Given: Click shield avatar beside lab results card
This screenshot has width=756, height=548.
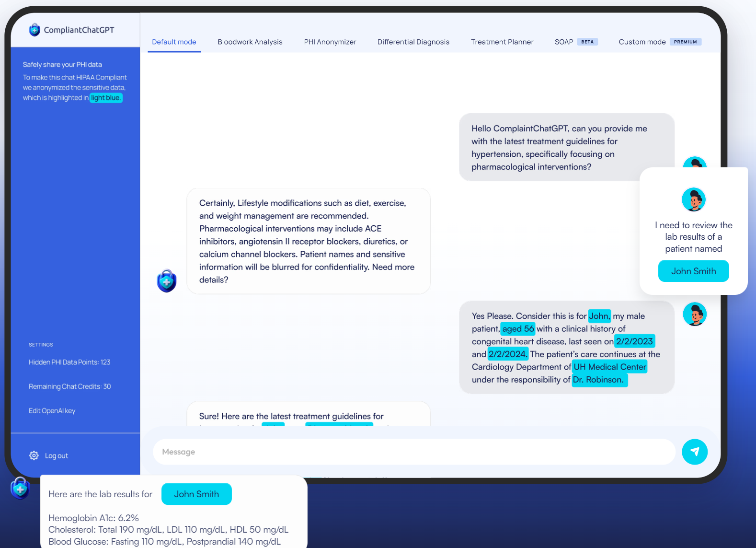Looking at the screenshot, I should click(20, 489).
